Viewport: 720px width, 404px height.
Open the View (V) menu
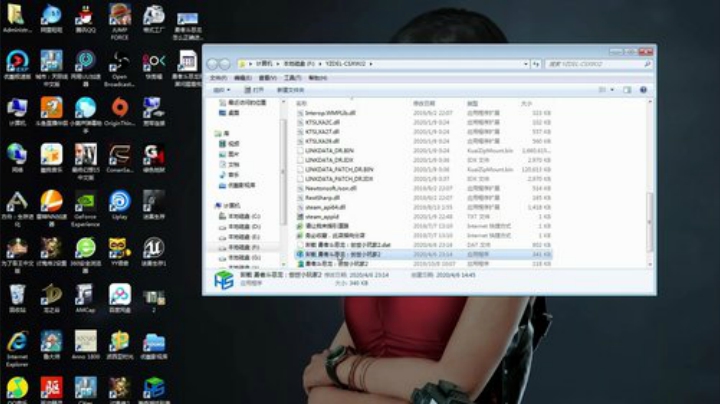tap(268, 78)
